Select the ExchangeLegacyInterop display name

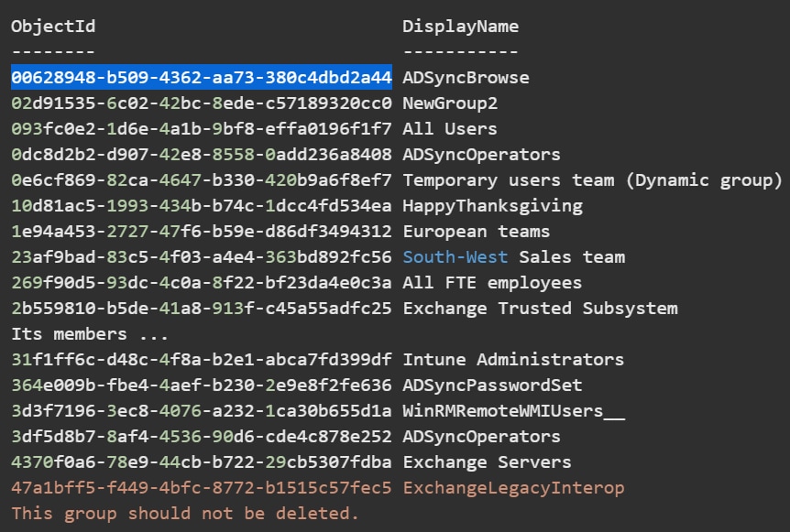513,488
